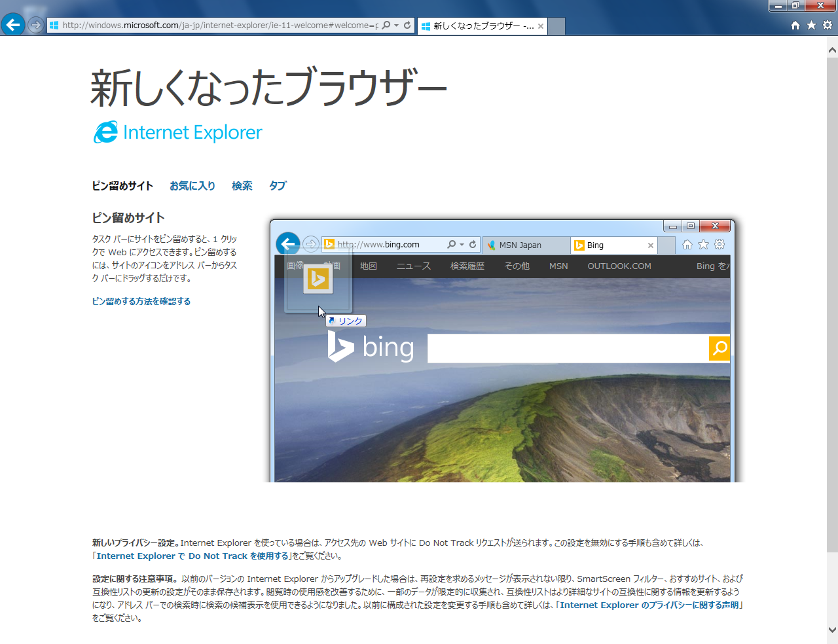Click the scrollbar down arrow
Viewport: 838px width, 644px height.
tap(832, 630)
